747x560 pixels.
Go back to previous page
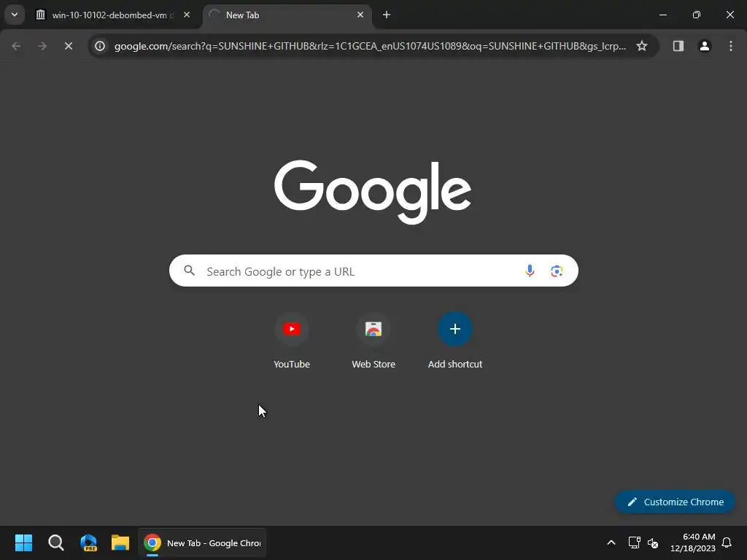click(x=16, y=46)
